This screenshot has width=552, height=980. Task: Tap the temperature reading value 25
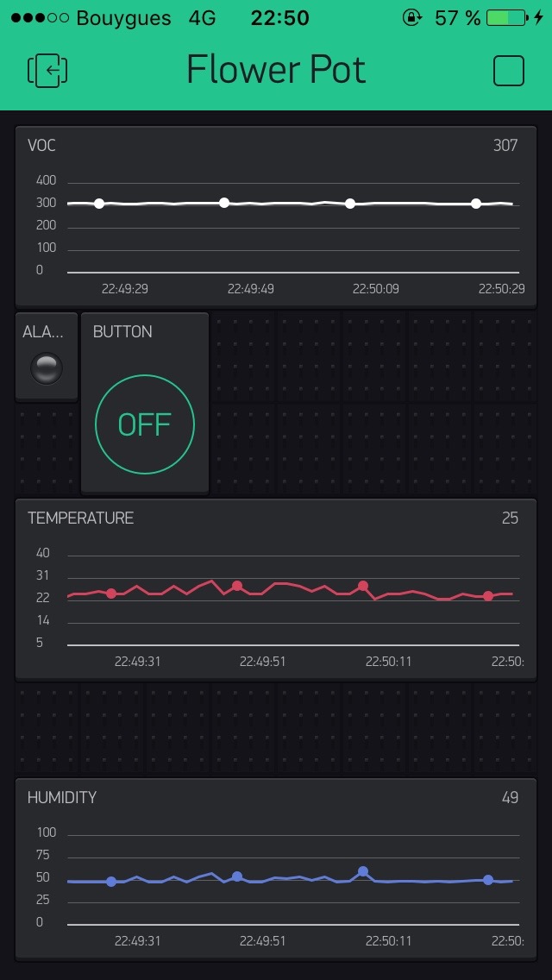coord(510,518)
